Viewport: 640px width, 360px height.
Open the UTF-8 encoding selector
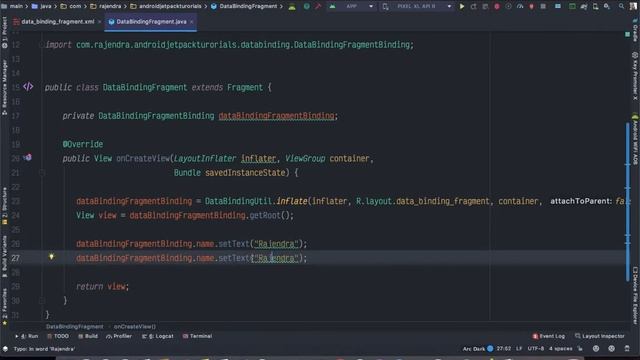click(536, 349)
